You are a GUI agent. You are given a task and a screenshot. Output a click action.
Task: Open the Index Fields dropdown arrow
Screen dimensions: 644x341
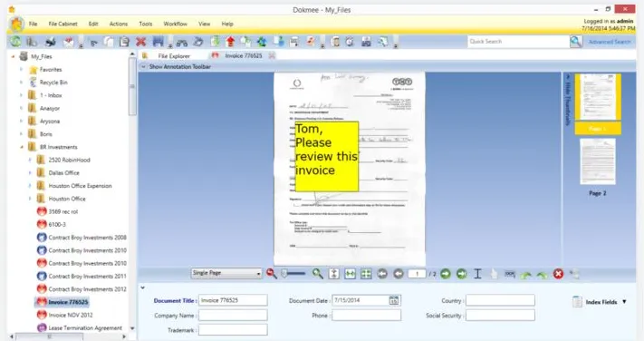click(x=624, y=302)
